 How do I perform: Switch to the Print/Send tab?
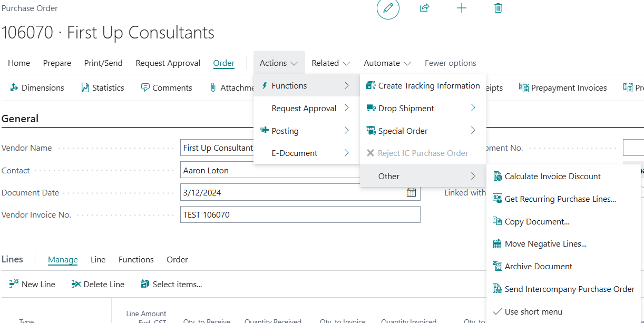click(103, 63)
